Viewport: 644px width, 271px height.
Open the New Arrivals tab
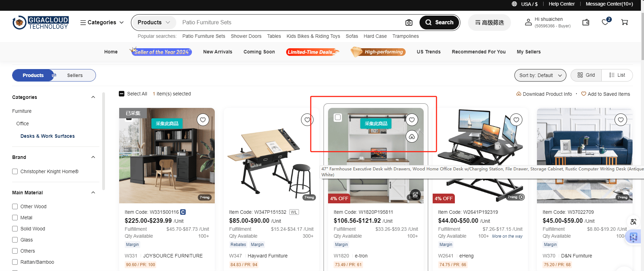pos(218,52)
